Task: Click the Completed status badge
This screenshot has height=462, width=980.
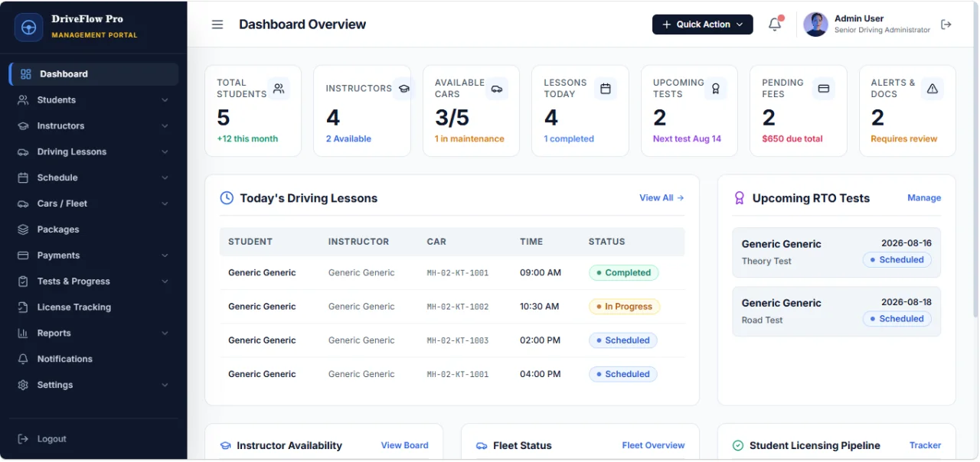Action: (623, 273)
